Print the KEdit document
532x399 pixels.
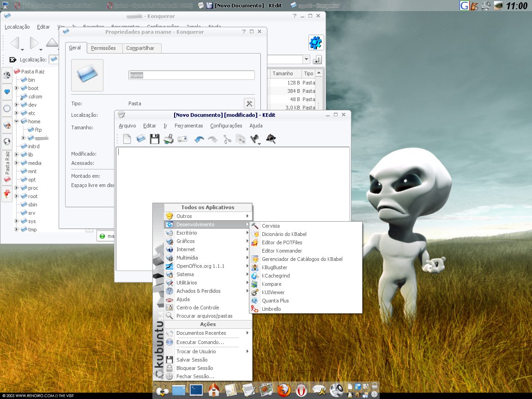point(169,139)
